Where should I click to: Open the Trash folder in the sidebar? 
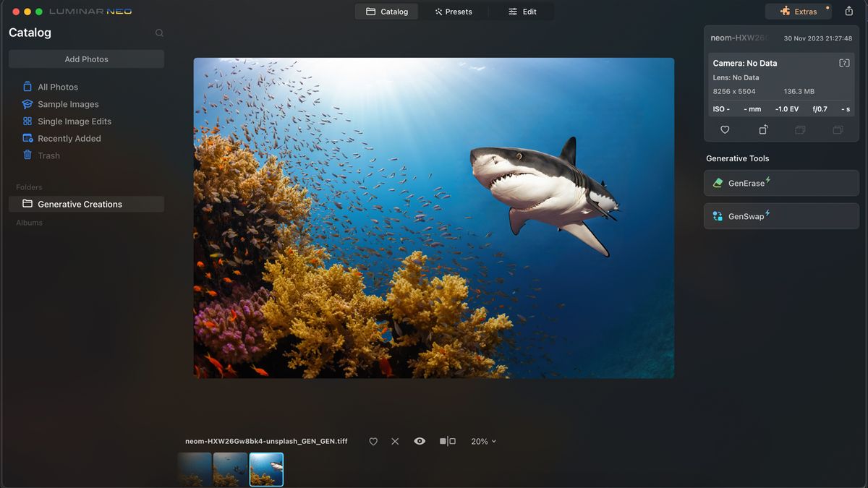click(x=48, y=155)
